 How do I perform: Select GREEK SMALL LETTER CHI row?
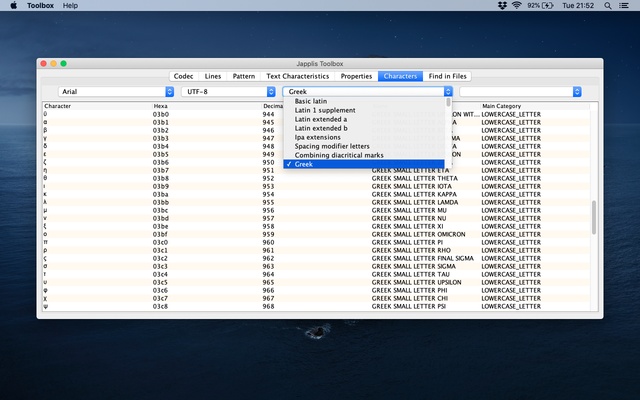(316, 298)
